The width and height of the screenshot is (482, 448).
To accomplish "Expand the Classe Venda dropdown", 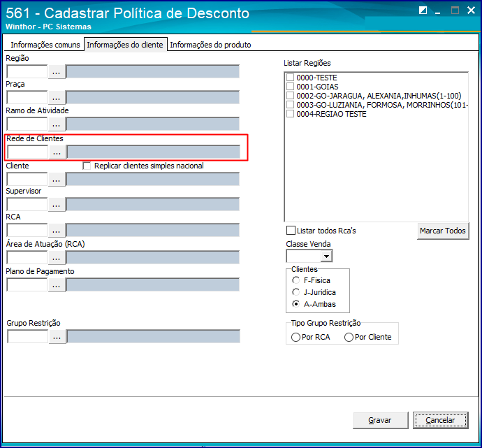I will pyautogui.click(x=326, y=256).
